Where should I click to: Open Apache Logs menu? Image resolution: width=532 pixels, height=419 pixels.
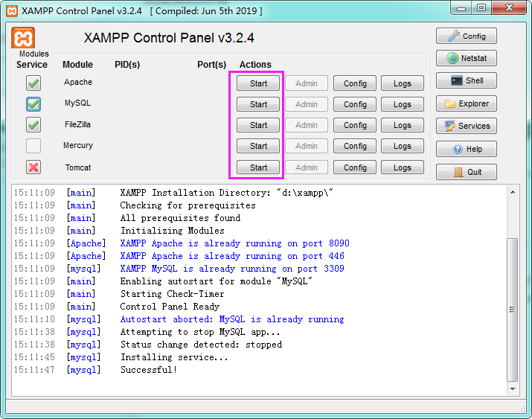click(403, 83)
